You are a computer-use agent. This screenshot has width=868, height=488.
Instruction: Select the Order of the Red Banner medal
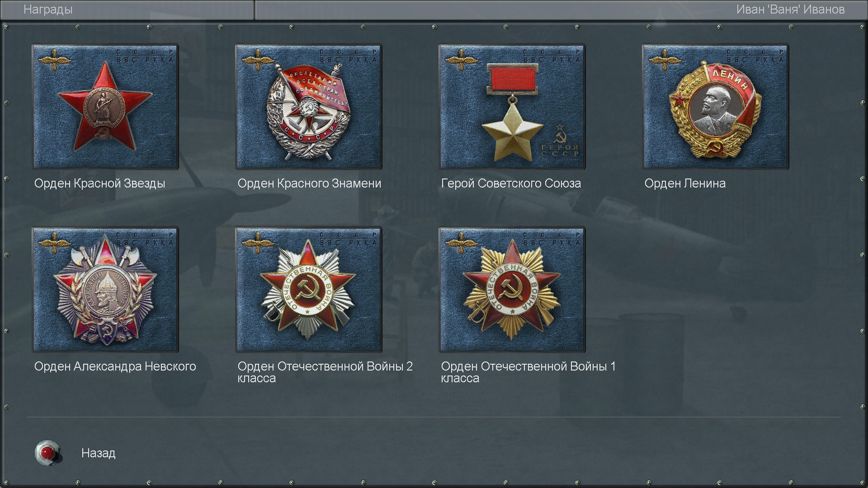309,107
